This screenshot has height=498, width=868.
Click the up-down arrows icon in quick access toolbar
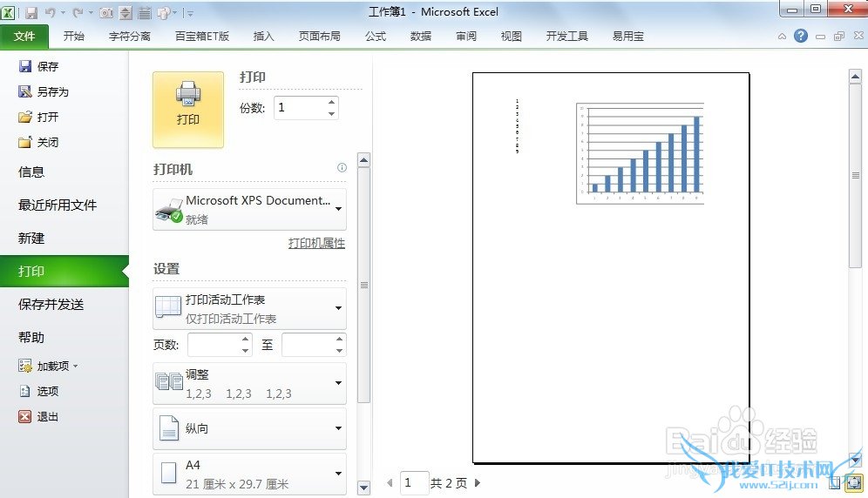[125, 12]
